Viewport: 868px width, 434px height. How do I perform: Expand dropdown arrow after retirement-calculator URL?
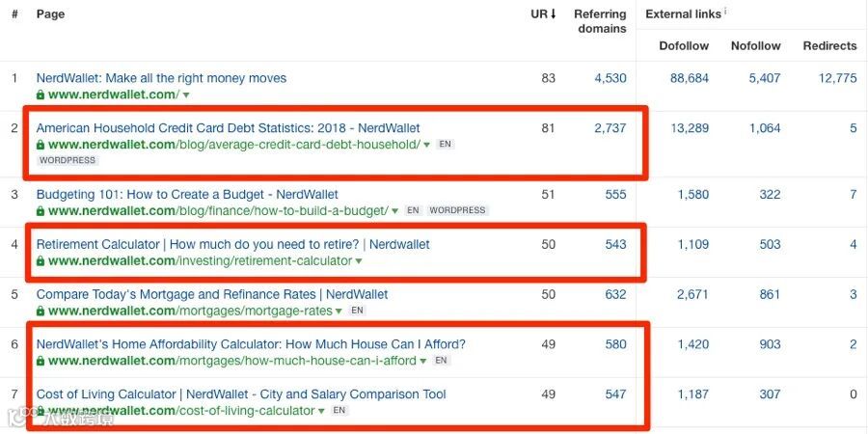(x=360, y=261)
